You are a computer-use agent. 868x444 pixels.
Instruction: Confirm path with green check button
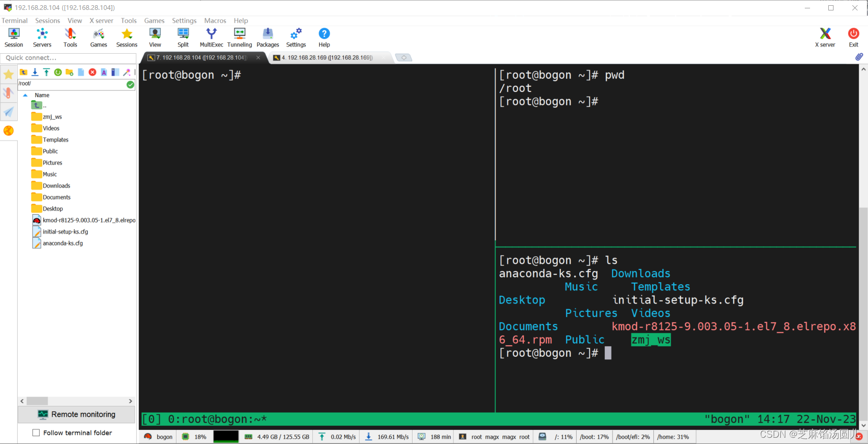pyautogui.click(x=131, y=84)
